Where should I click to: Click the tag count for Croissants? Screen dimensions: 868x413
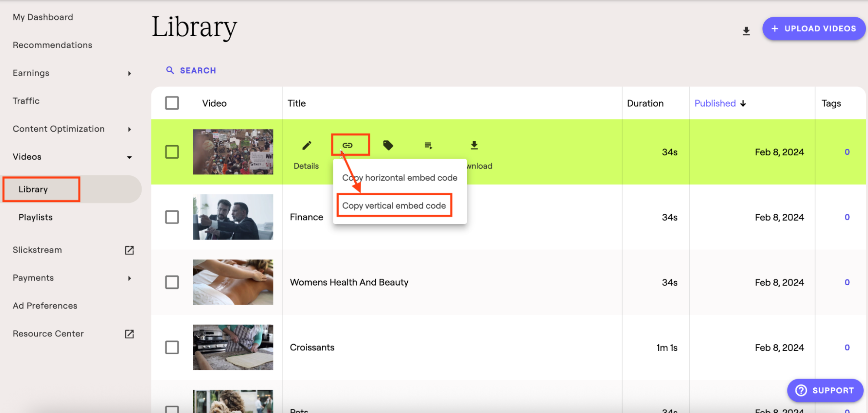847,347
